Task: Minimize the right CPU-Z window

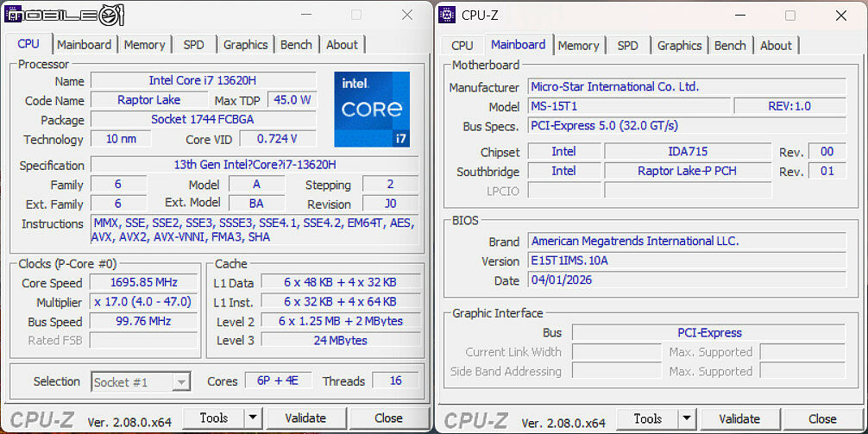Action: point(739,16)
